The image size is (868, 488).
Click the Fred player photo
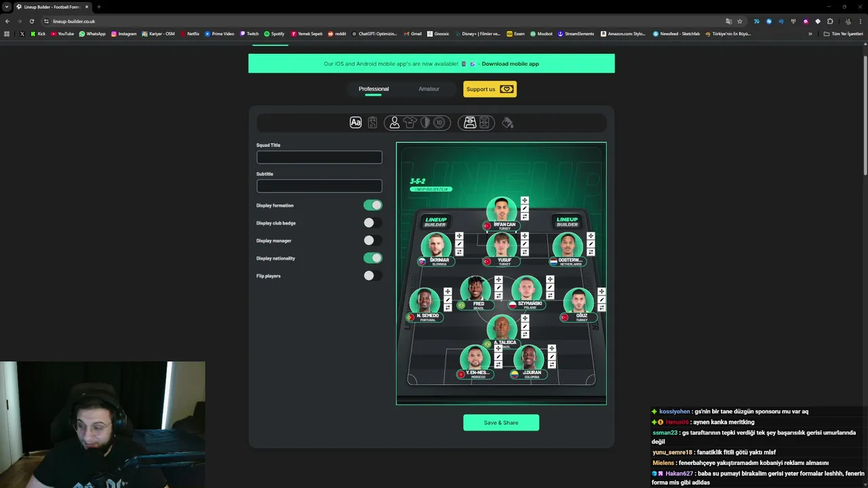[475, 288]
